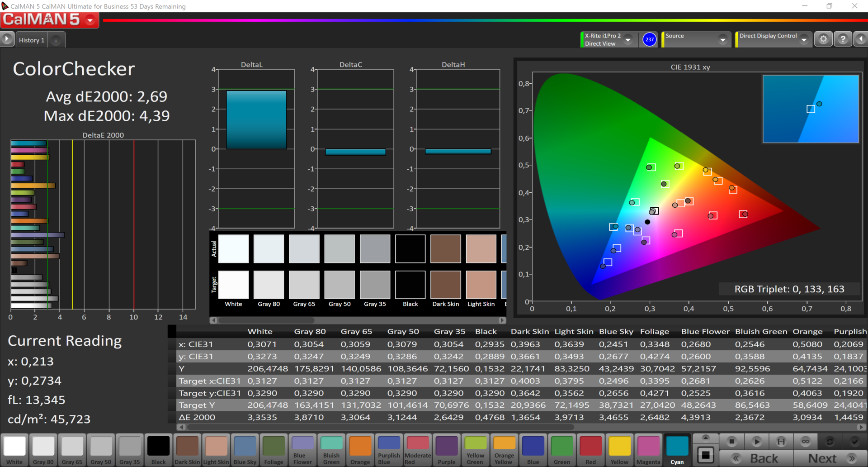Open settings gear icon
The width and height of the screenshot is (868, 467).
[823, 39]
